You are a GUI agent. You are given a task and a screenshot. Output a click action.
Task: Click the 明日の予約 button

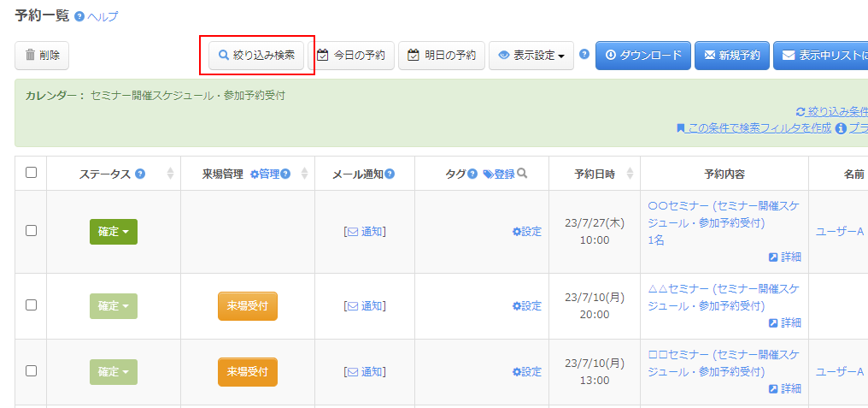(442, 56)
